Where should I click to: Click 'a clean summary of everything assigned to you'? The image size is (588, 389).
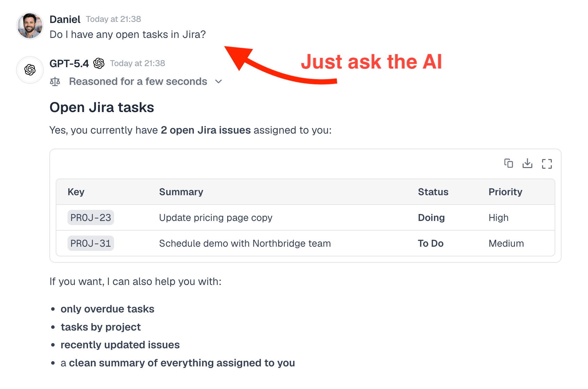click(x=178, y=363)
